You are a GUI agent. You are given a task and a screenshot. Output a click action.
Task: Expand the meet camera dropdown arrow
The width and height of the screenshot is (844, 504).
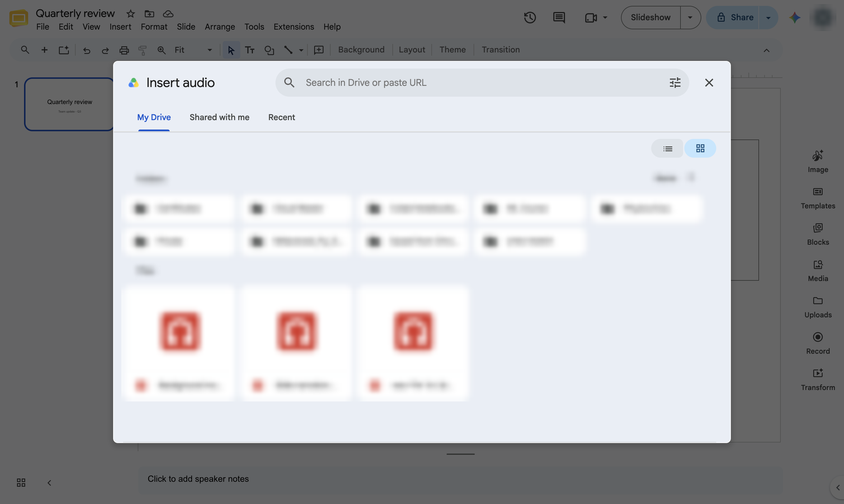tap(605, 17)
